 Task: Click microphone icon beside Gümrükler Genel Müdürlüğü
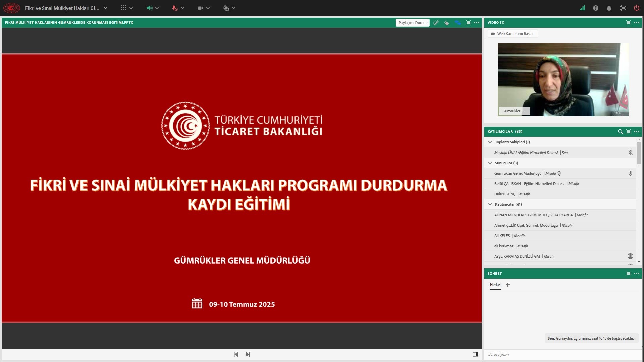(x=631, y=173)
